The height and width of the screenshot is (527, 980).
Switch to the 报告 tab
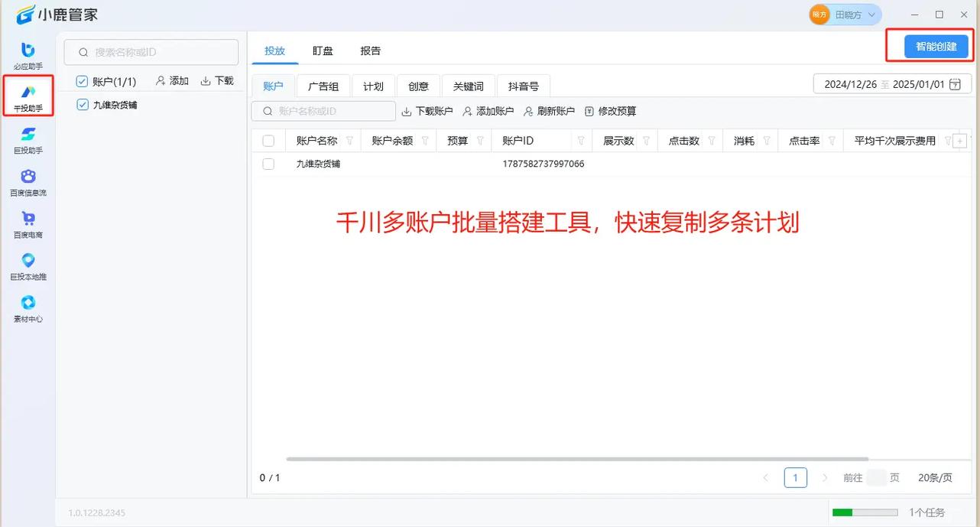click(370, 50)
